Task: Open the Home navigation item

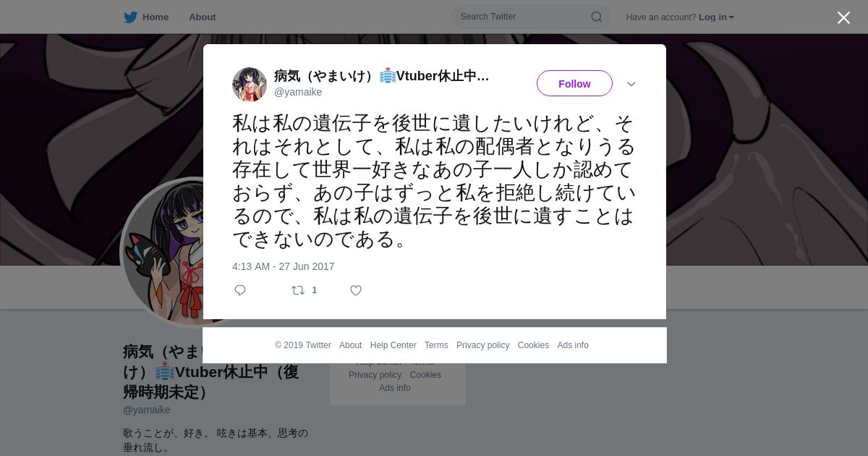Action: pos(156,17)
